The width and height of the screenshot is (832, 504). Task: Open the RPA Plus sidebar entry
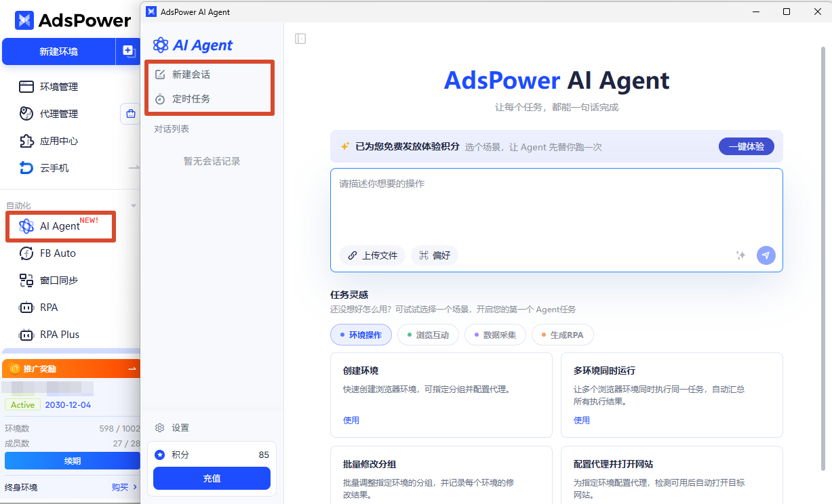(59, 335)
